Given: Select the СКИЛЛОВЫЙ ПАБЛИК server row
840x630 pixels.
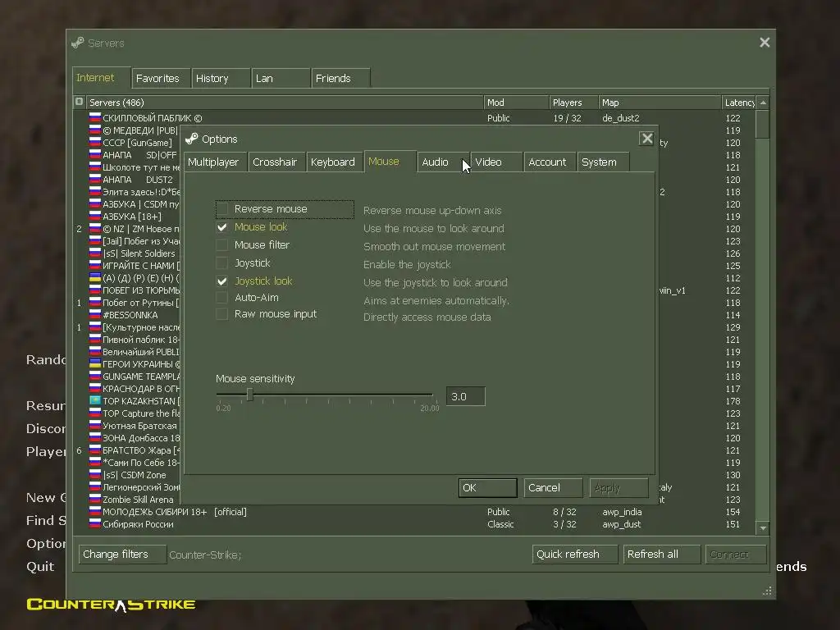Looking at the screenshot, I should [x=414, y=118].
